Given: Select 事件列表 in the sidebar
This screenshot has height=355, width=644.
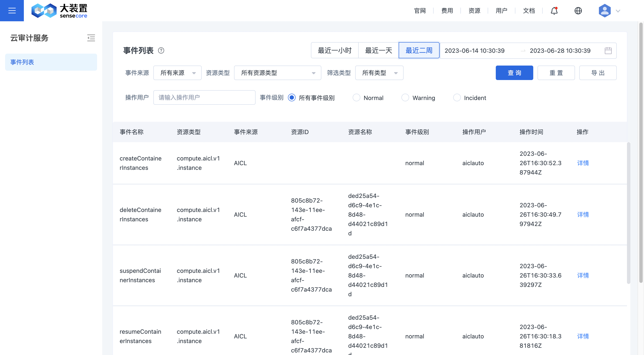Looking at the screenshot, I should point(51,62).
